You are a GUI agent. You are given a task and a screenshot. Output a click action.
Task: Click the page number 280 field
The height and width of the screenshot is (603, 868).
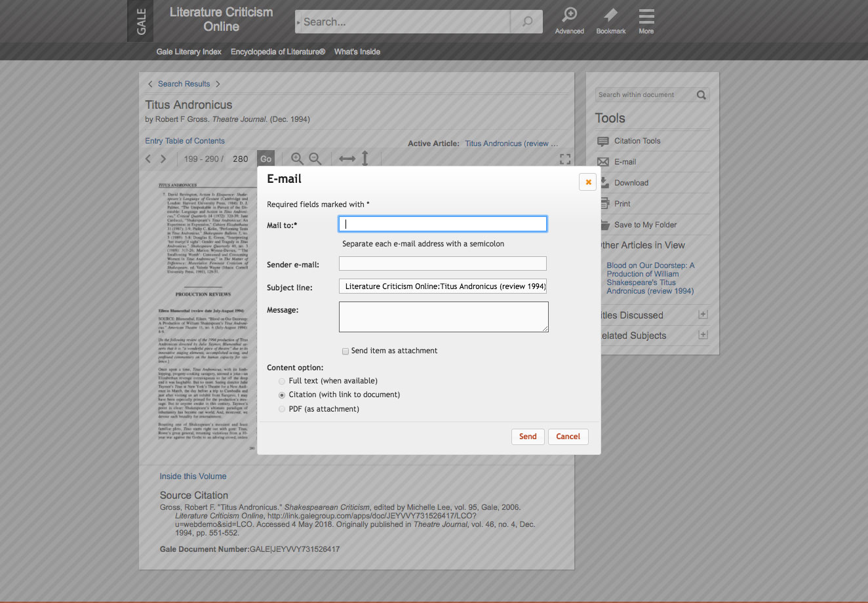tap(241, 159)
